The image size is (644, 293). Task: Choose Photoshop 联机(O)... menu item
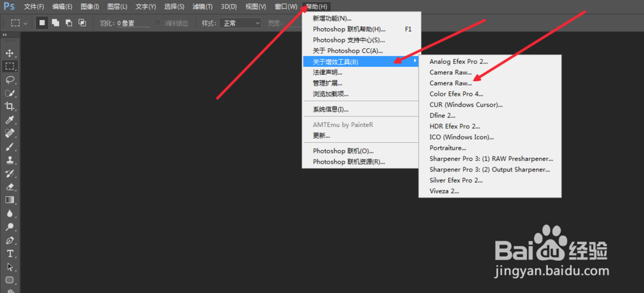[x=361, y=151]
